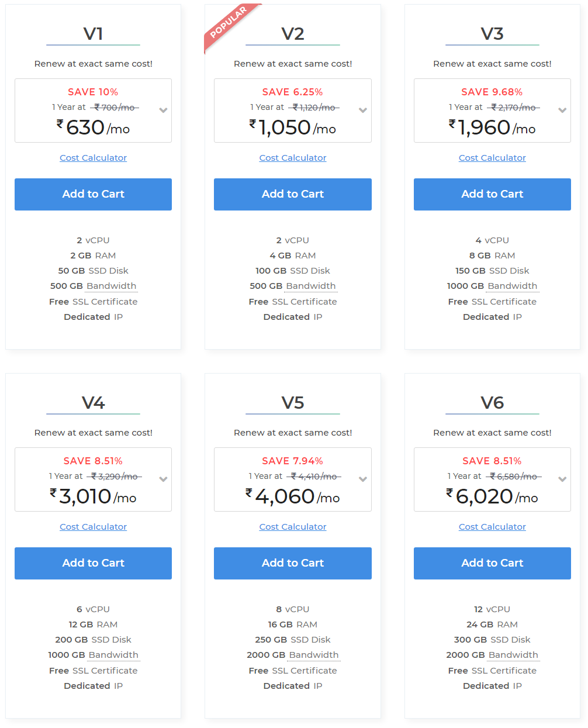
Task: Add the V2 plan to cart
Action: [x=293, y=194]
